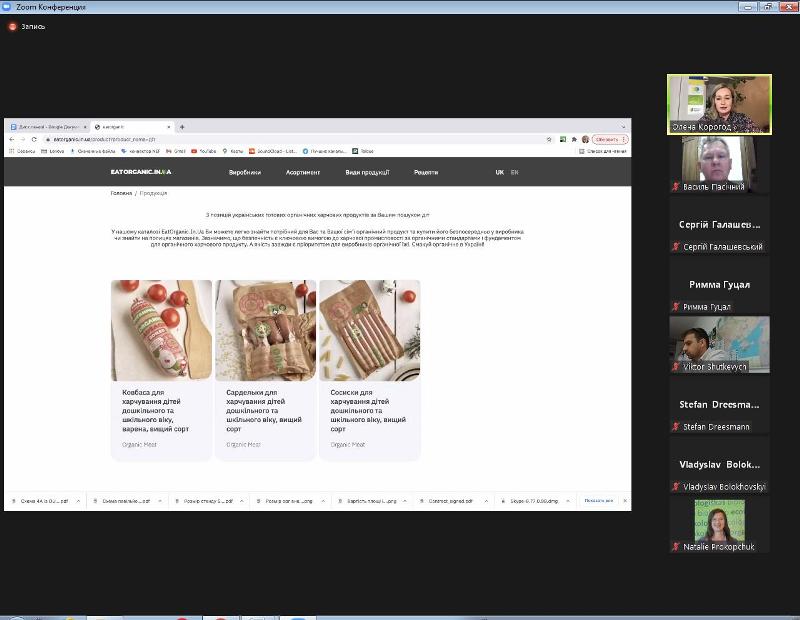
Task: Click the red recording indicator icon
Action: [x=12, y=26]
